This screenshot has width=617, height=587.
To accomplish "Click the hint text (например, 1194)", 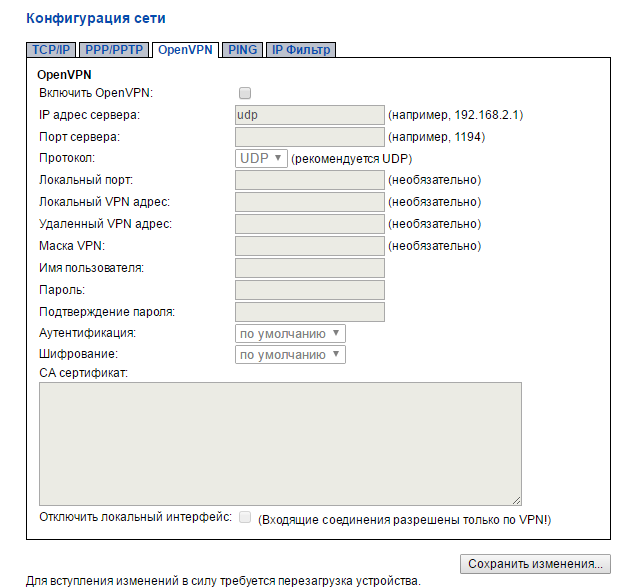I will point(437,137).
